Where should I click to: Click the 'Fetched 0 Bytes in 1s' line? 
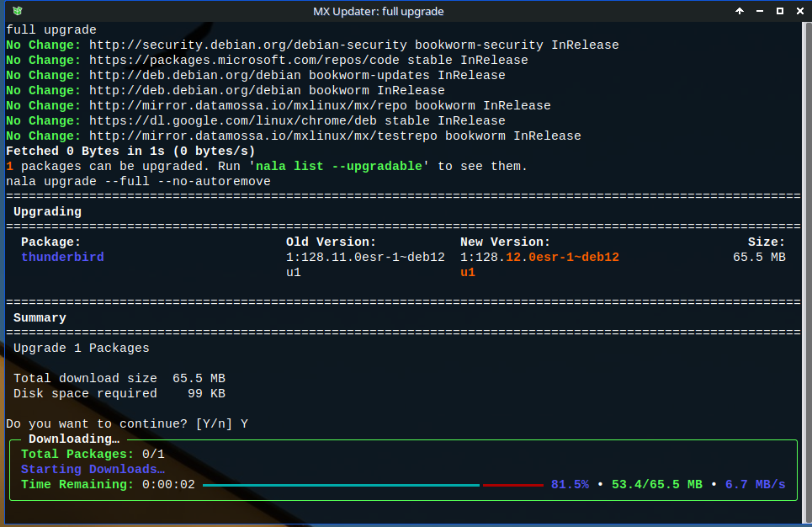(x=130, y=152)
